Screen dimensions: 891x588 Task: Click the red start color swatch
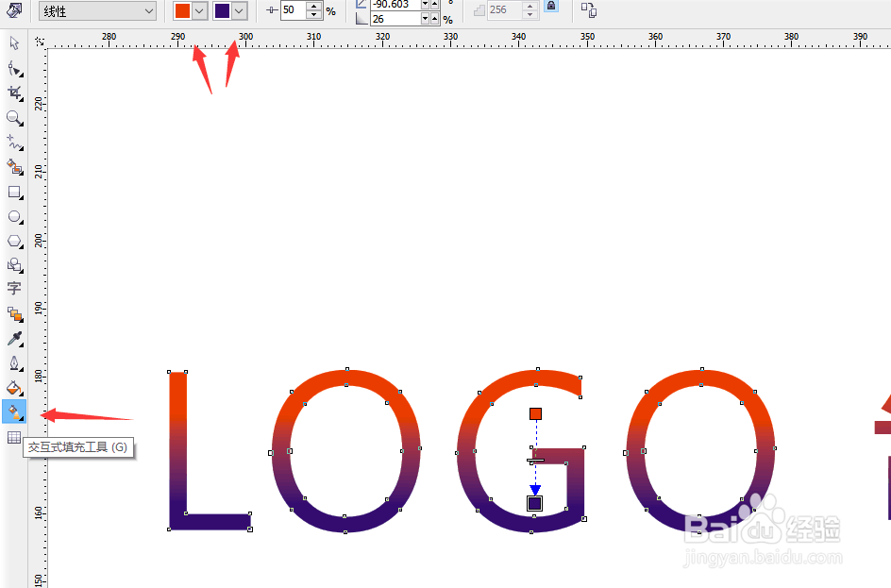(x=184, y=9)
